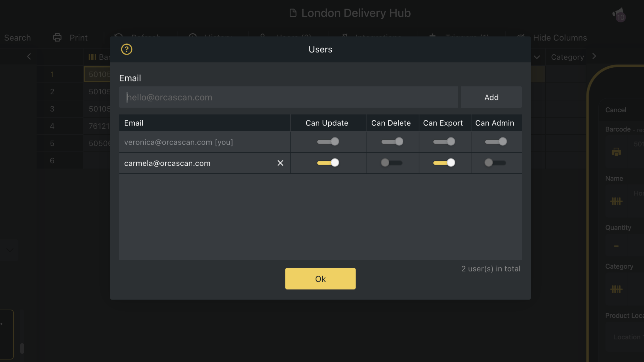Viewport: 644px width, 362px height.
Task: Click the Print printer icon
Action: pos(57,38)
